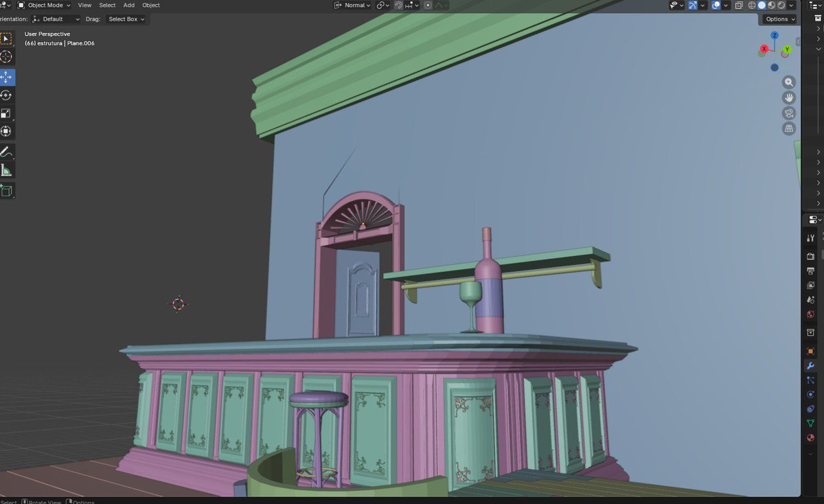Select the Annotate tool
This screenshot has height=504, width=824.
pyautogui.click(x=5, y=152)
